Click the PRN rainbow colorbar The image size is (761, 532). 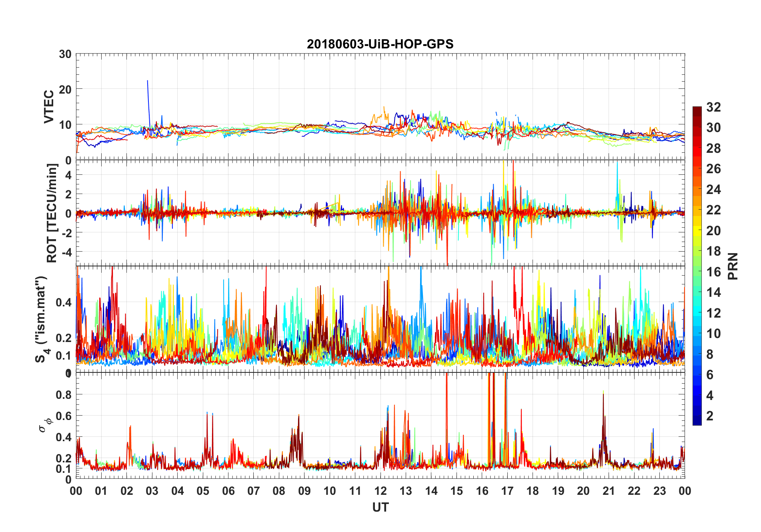[697, 266]
